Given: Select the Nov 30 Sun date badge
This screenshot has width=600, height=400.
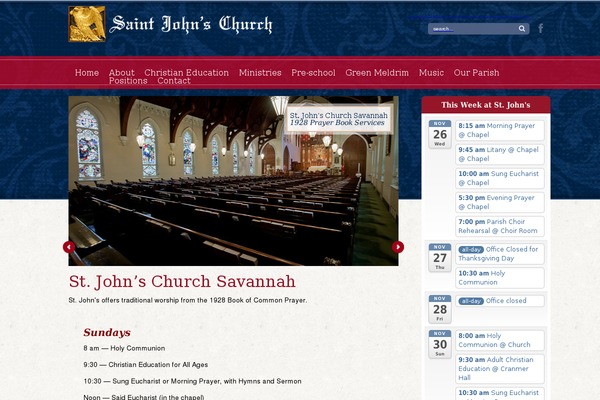Looking at the screenshot, I should tap(440, 344).
